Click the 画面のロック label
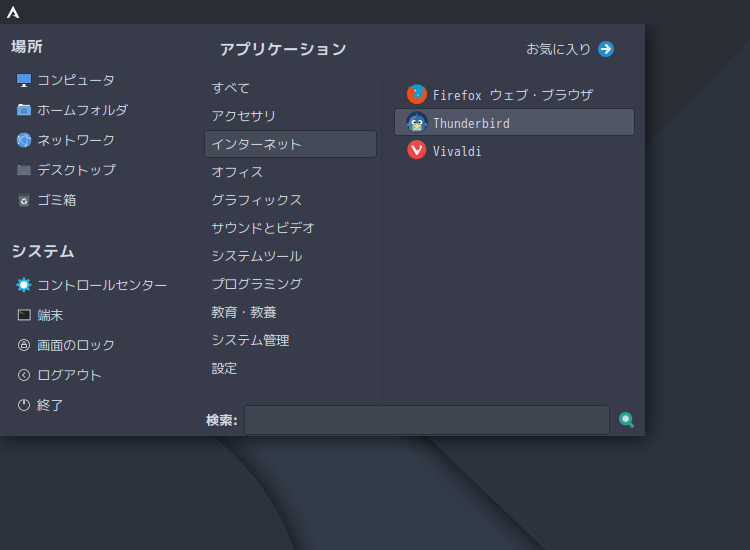This screenshot has height=550, width=750. tap(76, 345)
